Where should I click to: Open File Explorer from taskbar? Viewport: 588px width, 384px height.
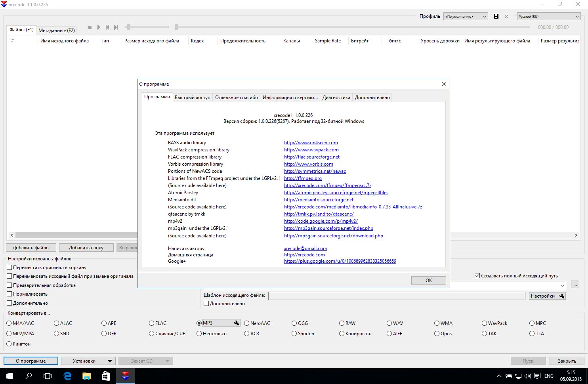pos(87,376)
